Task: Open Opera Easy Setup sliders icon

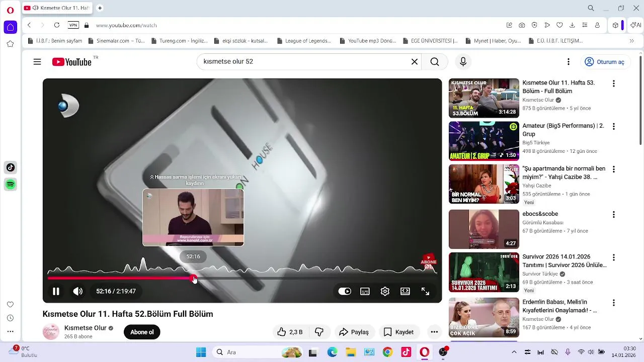Action: point(585,25)
